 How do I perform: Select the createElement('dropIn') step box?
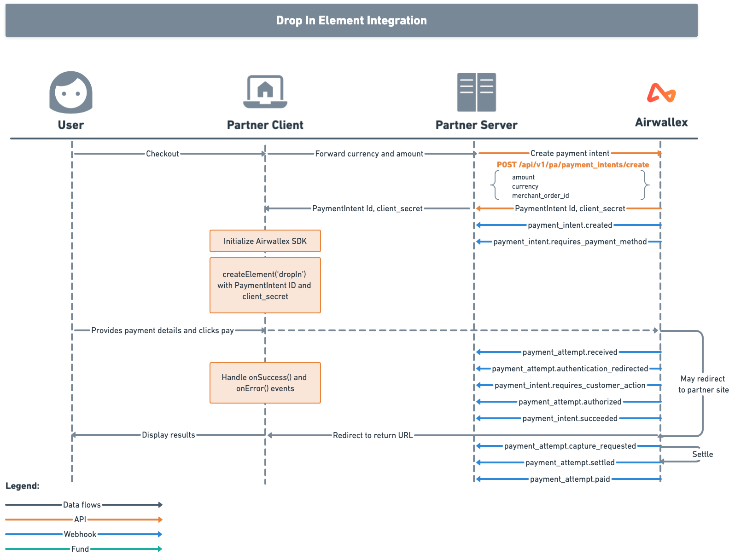[x=265, y=285]
